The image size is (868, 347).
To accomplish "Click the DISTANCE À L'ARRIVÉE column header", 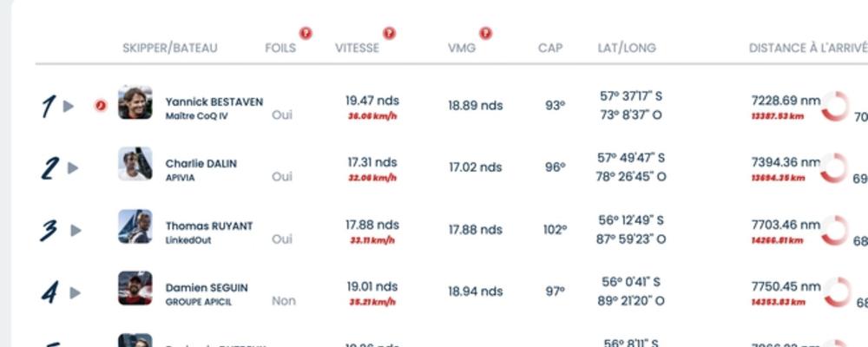I will click(x=807, y=49).
